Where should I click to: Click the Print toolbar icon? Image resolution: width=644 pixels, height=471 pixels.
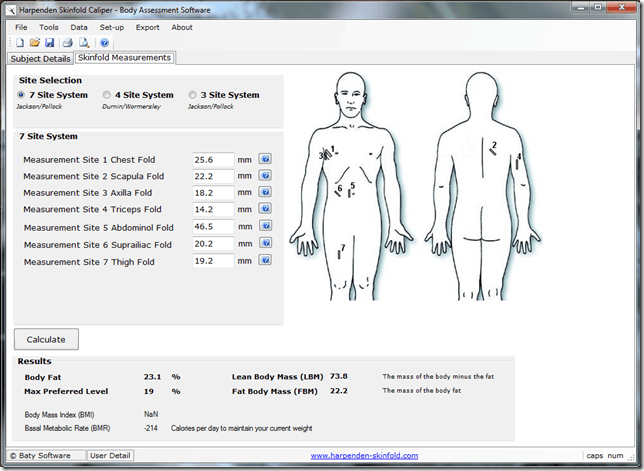pyautogui.click(x=68, y=43)
